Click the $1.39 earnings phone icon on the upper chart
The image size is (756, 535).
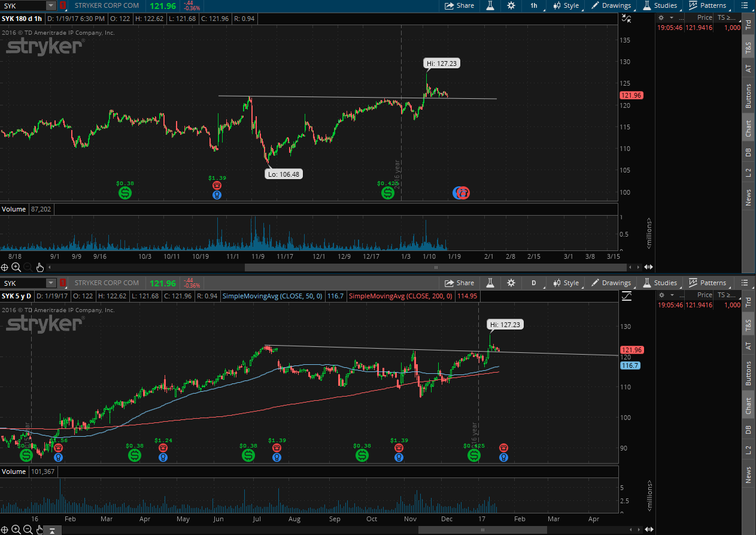217,185
